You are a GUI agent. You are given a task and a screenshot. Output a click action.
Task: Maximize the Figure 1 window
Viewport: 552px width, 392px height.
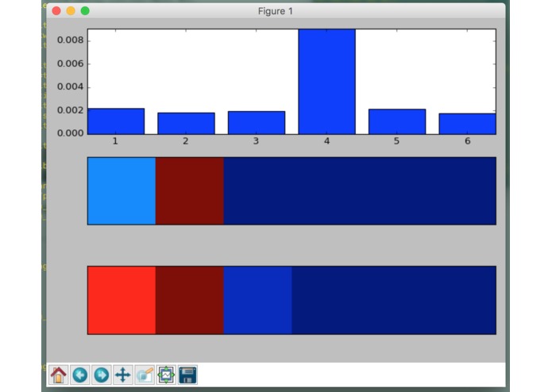pyautogui.click(x=85, y=11)
